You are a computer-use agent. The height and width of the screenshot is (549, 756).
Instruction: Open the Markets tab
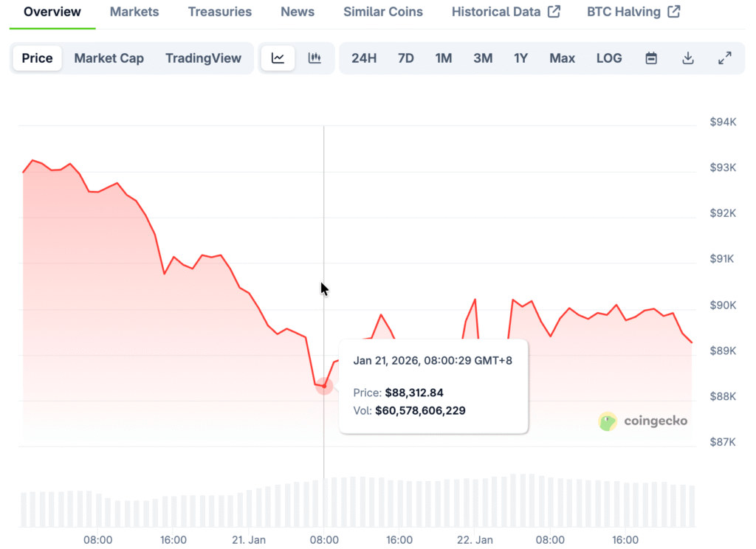[x=134, y=12]
